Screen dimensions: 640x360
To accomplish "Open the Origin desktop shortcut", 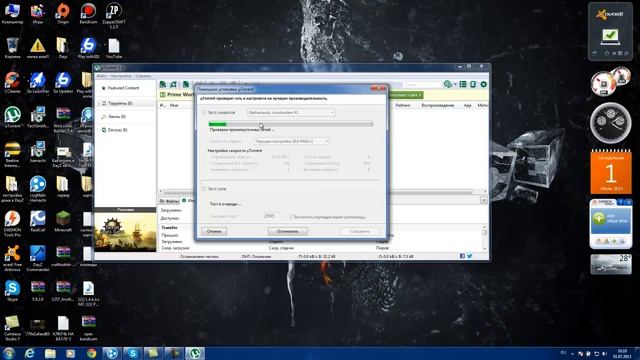I will tap(63, 13).
